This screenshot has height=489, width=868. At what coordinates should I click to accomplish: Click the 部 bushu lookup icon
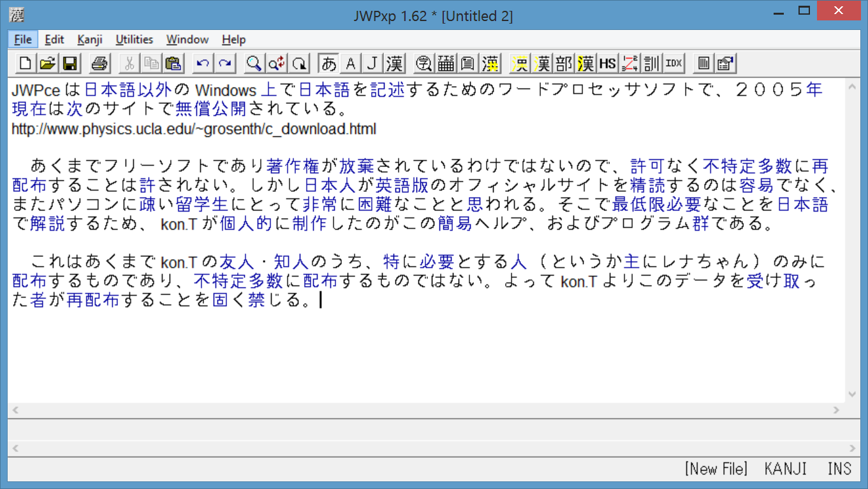tap(564, 63)
